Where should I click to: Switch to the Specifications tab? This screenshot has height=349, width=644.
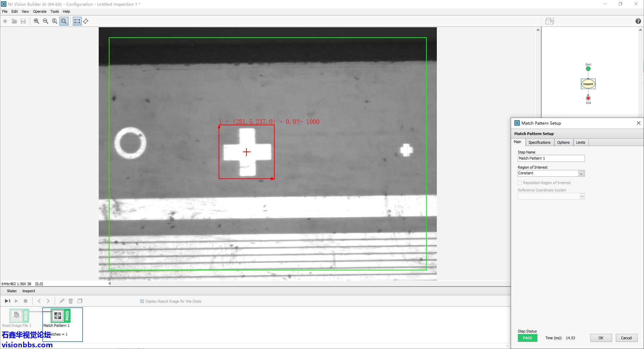(540, 142)
